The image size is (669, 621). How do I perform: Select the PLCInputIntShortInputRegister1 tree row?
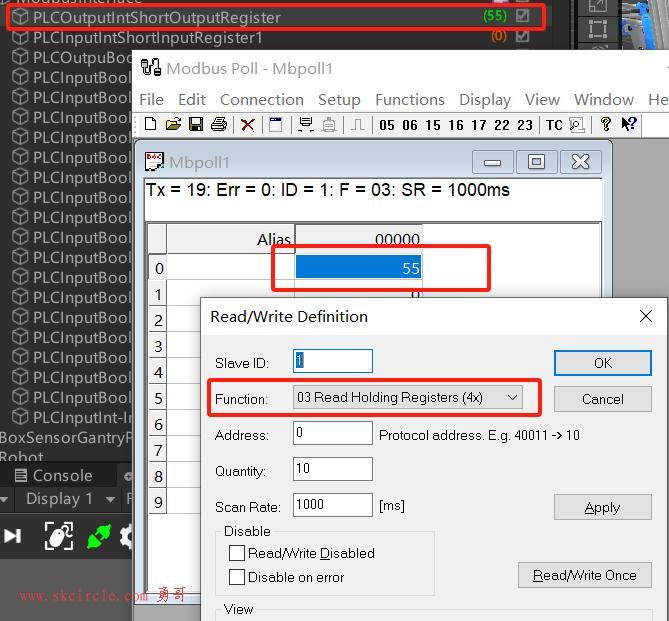point(273,38)
